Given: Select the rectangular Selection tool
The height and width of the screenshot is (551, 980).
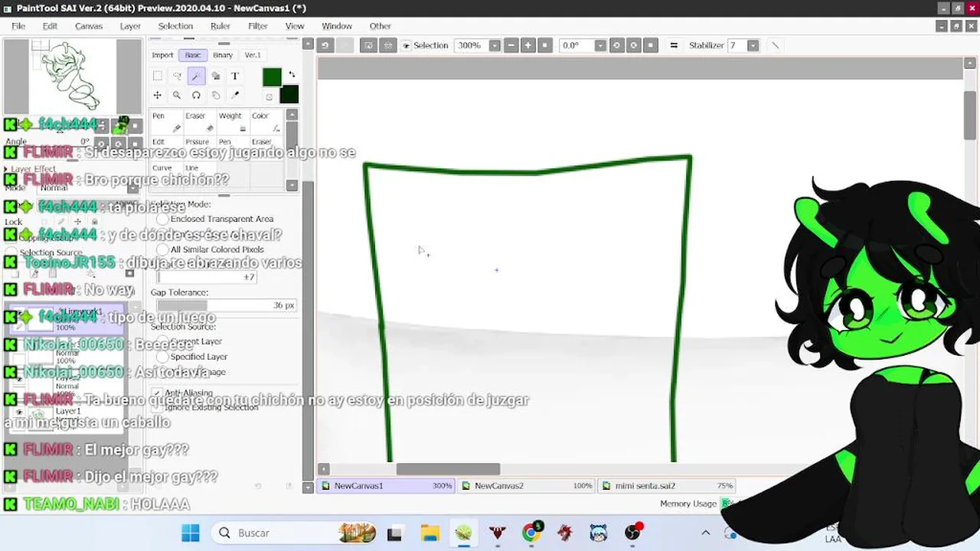Looking at the screenshot, I should (157, 76).
